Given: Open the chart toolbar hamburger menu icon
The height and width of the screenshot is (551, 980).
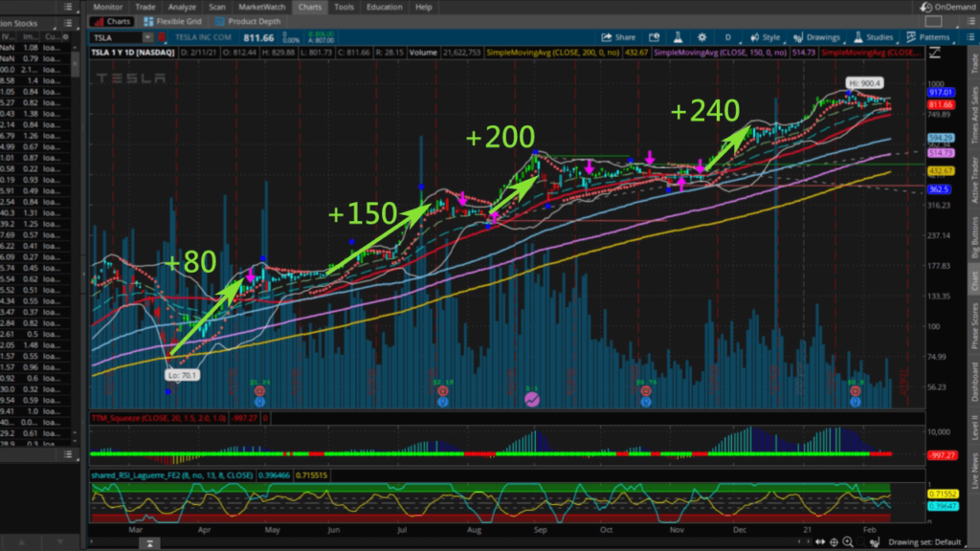Looking at the screenshot, I should (970, 37).
